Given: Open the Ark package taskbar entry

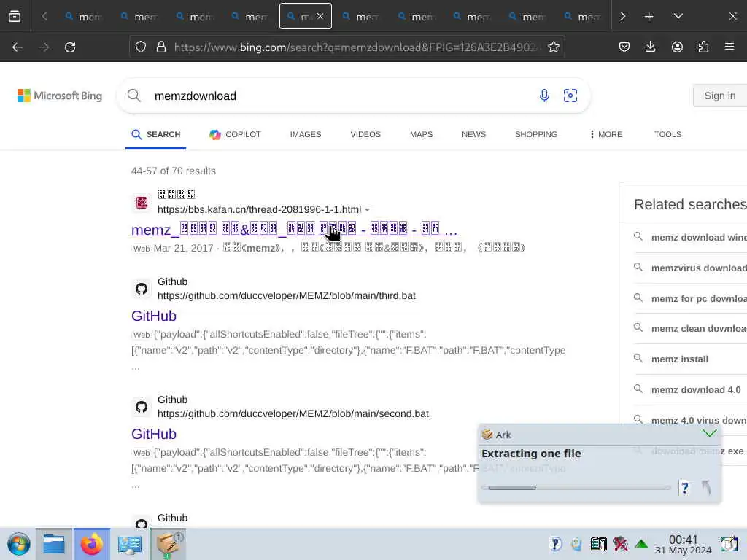Looking at the screenshot, I should (x=167, y=544).
